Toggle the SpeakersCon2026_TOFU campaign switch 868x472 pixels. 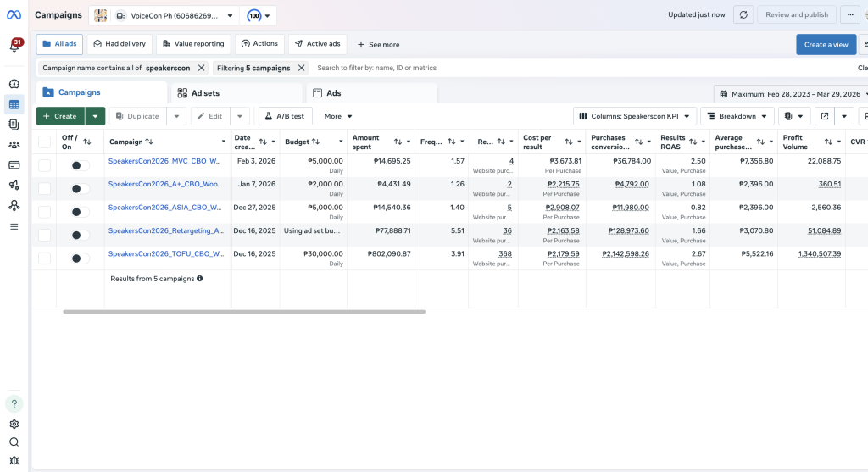81,258
